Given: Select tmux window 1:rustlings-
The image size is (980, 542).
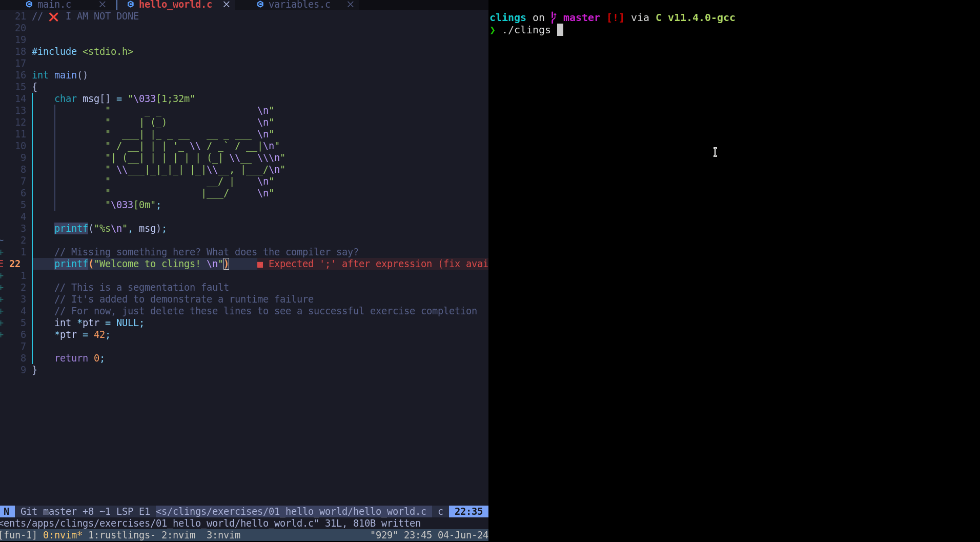Looking at the screenshot, I should pos(122,535).
